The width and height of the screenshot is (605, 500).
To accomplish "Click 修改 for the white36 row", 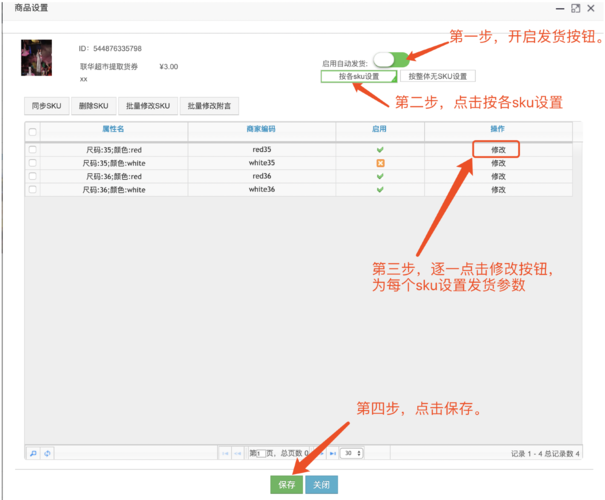I will (x=498, y=190).
